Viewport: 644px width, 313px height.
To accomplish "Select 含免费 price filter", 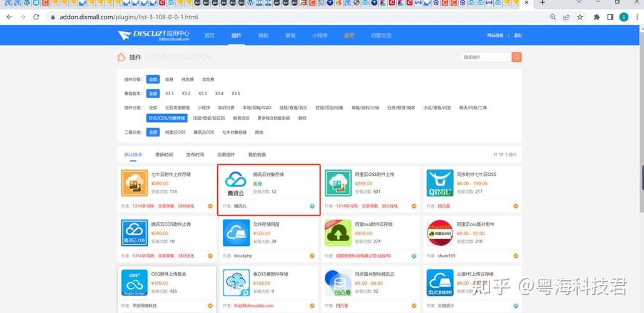I will coord(208,80).
